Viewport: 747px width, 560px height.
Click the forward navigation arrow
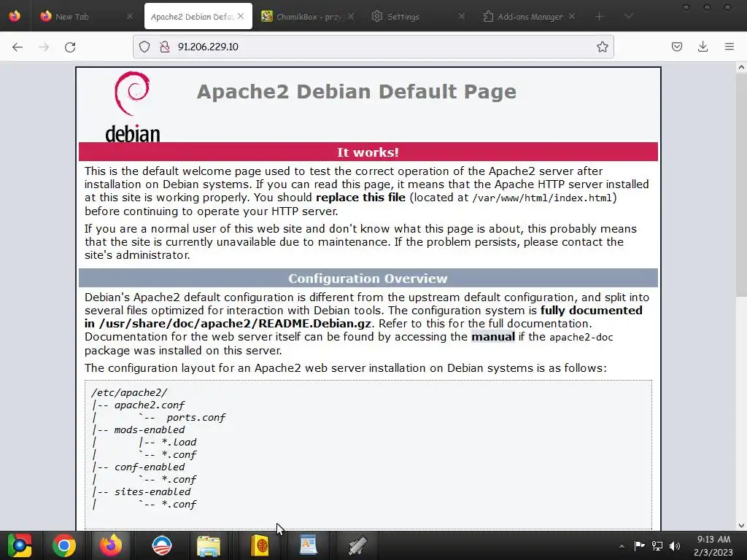coord(44,47)
